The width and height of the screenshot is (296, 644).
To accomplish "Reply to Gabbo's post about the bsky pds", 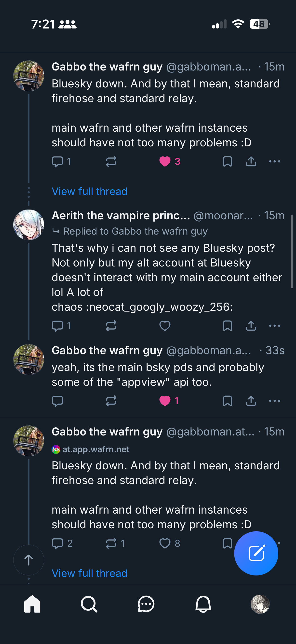I will point(57,401).
